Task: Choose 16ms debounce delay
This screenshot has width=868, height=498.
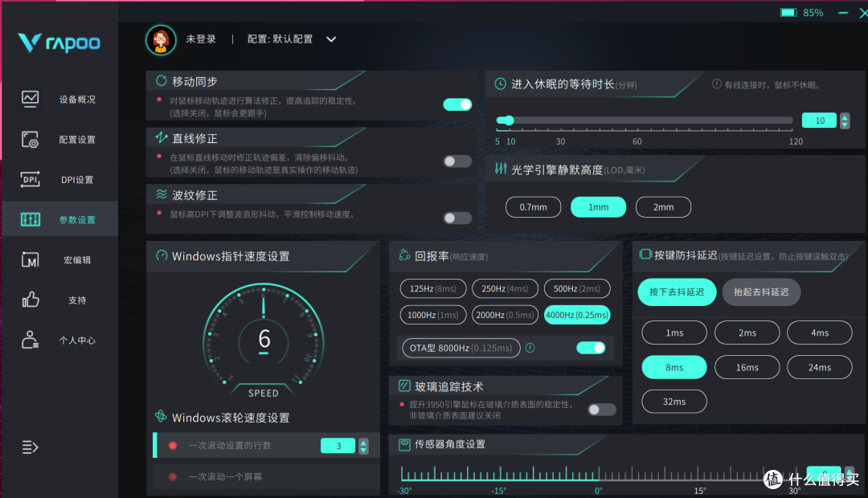Action: [747, 367]
